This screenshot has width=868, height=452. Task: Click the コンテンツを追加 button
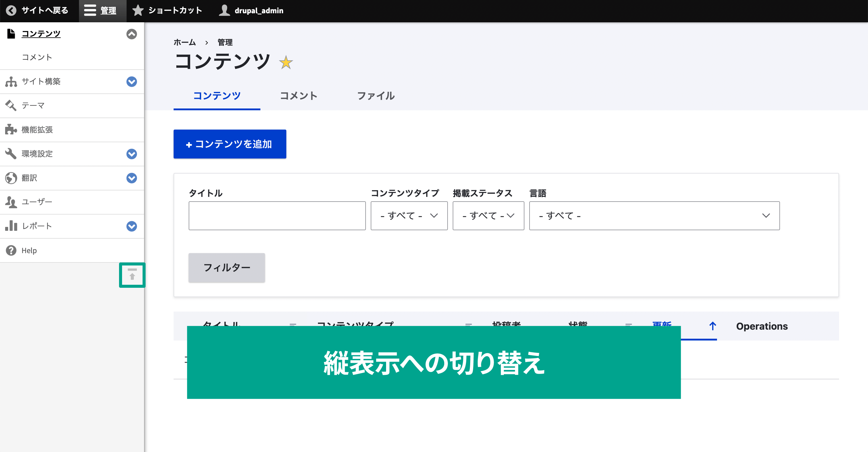point(230,144)
